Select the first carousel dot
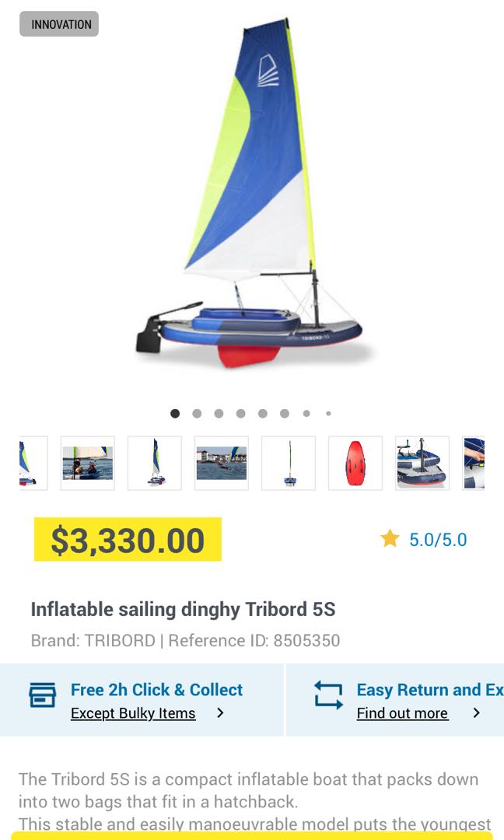 click(175, 414)
